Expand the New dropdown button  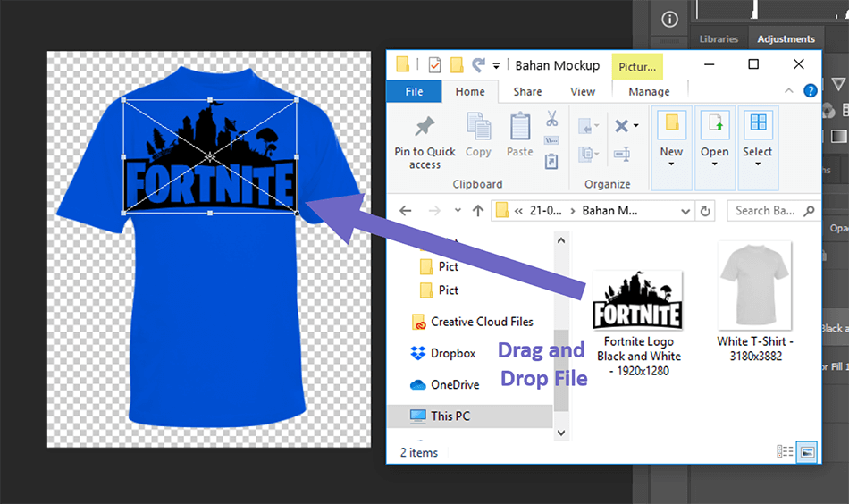[x=671, y=147]
